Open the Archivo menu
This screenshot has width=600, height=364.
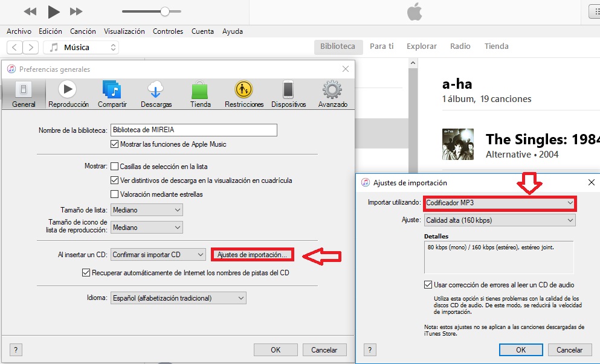(19, 31)
